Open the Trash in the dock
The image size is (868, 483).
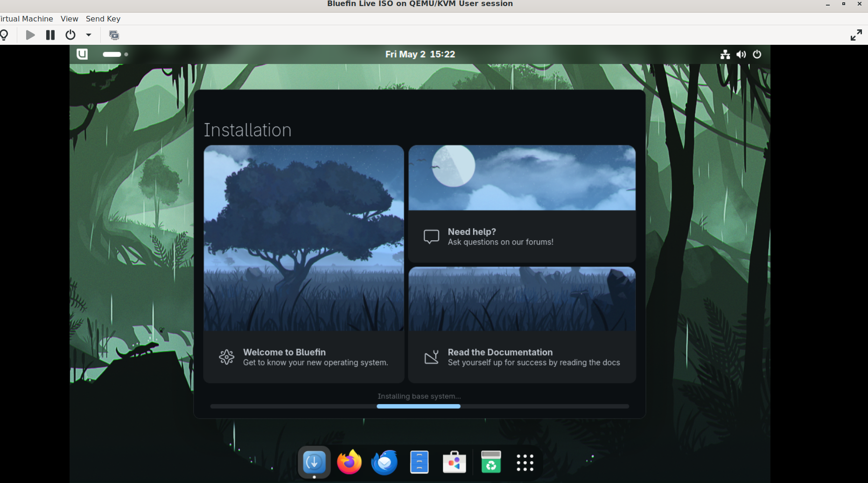(491, 462)
